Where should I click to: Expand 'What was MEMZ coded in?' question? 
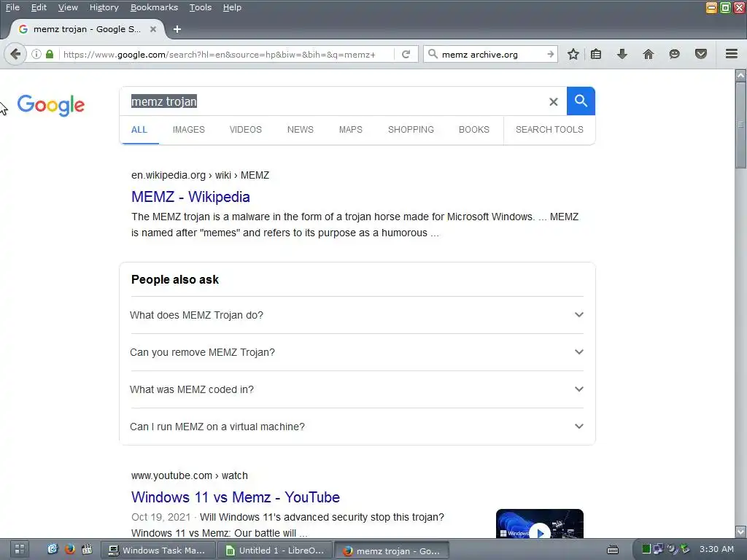click(357, 389)
